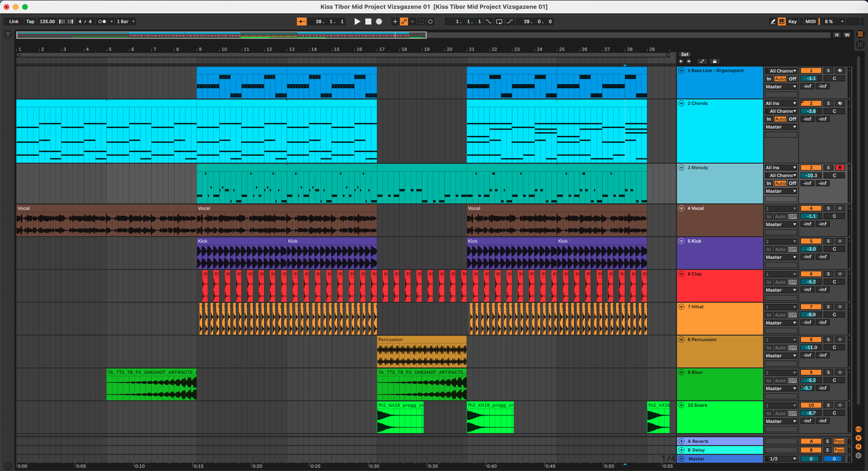Click the Lock Envelopes padlock icon

click(x=714, y=61)
